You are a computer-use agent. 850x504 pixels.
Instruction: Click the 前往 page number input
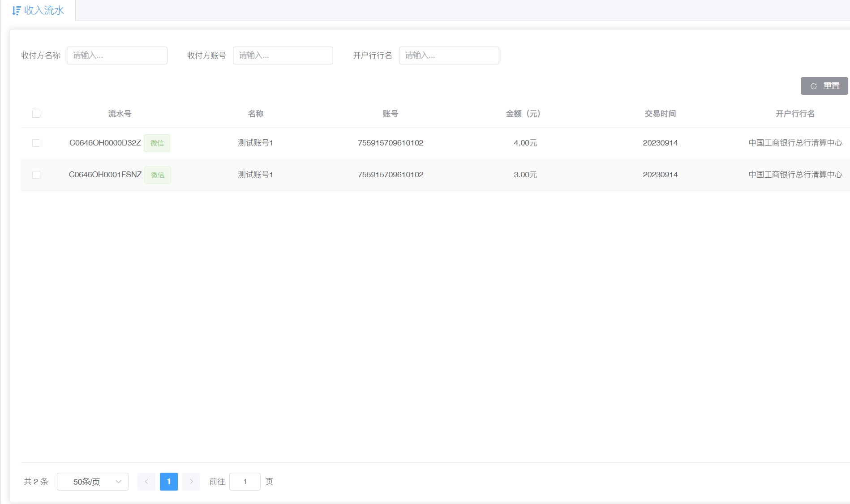245,482
